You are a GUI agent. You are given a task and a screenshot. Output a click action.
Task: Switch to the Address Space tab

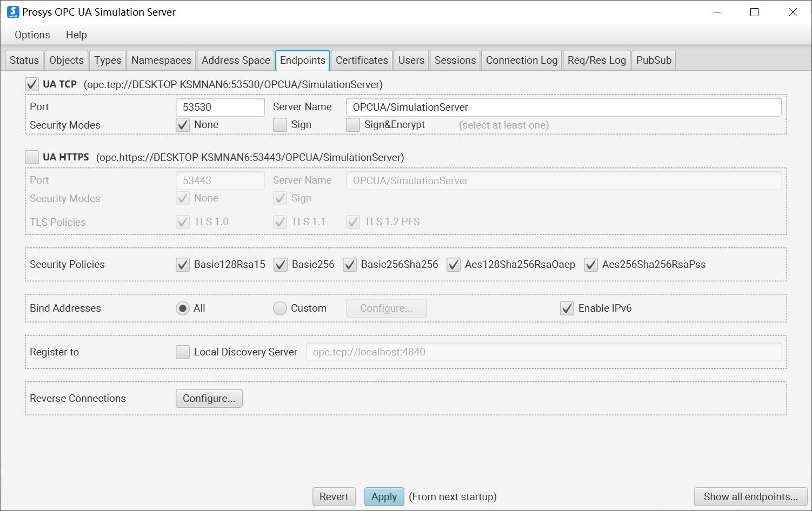pos(236,60)
